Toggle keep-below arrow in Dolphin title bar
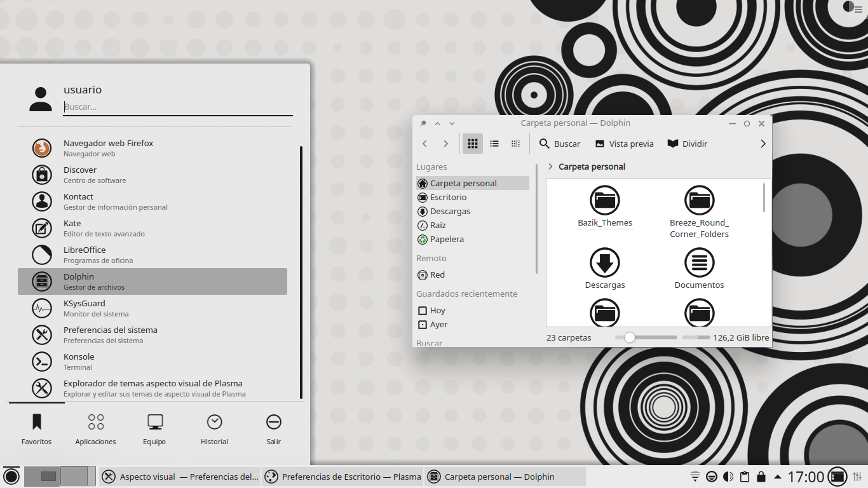Viewport: 868px width, 488px height. (452, 123)
